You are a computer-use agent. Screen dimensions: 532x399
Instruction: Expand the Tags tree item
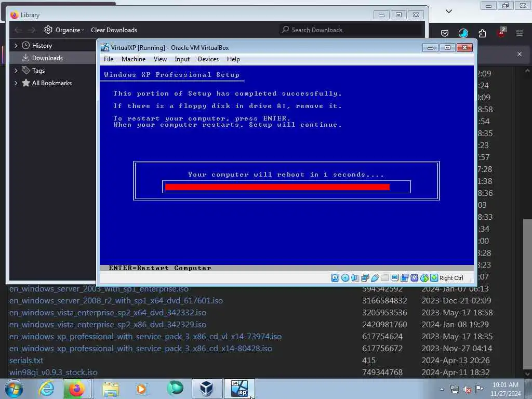tap(16, 71)
